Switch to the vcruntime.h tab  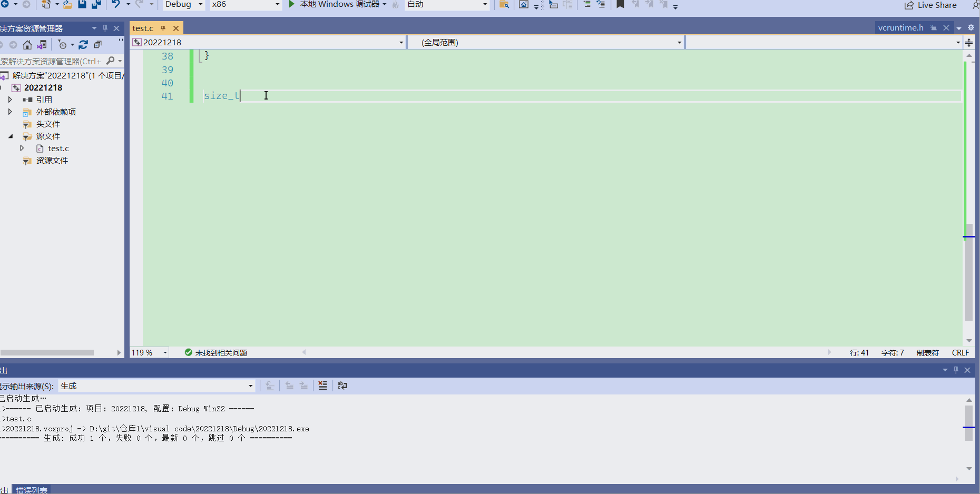pyautogui.click(x=900, y=28)
